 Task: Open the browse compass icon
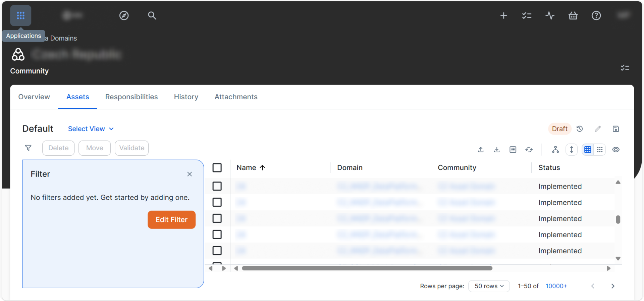(124, 15)
